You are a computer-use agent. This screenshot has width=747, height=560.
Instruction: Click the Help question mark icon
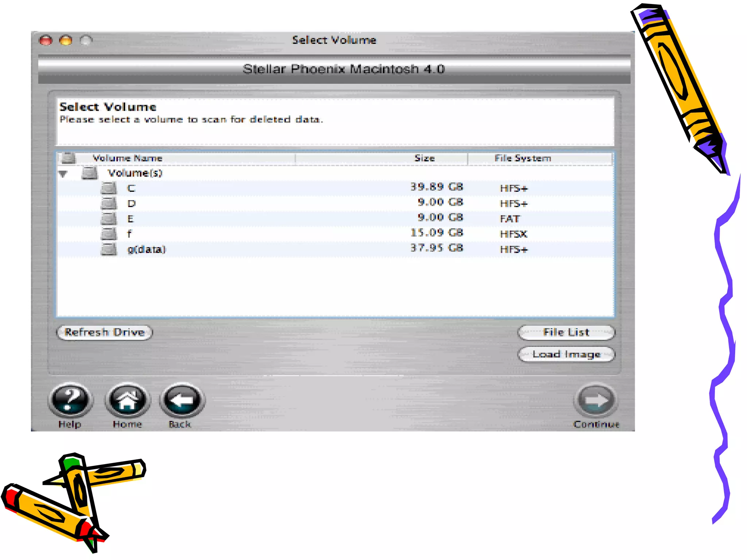click(70, 400)
